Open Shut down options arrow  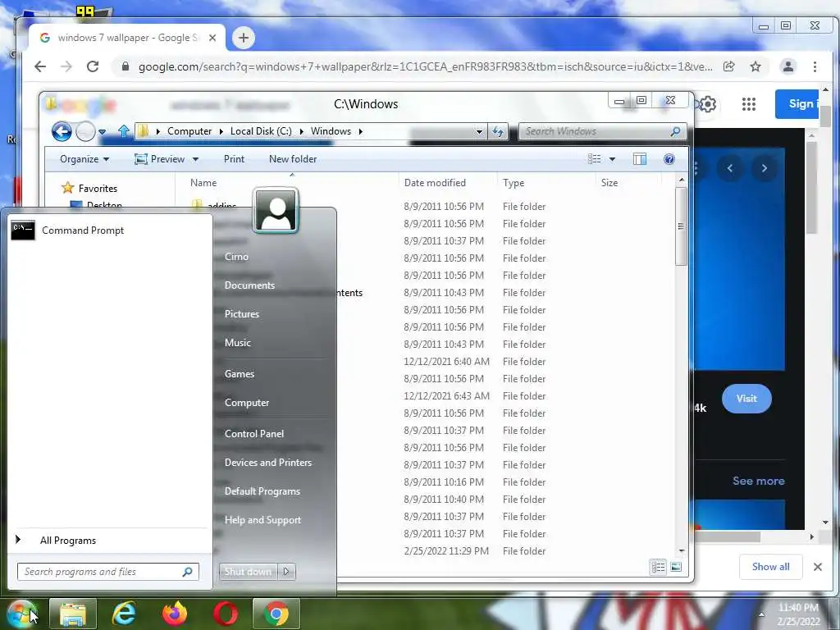(x=286, y=572)
